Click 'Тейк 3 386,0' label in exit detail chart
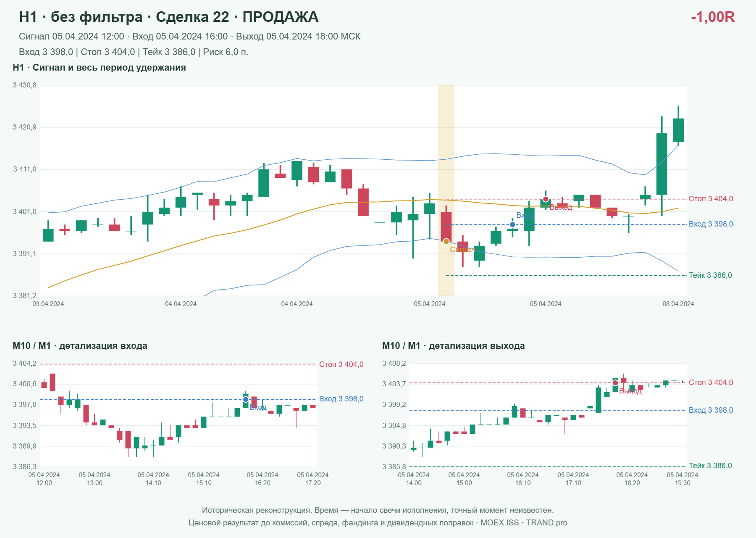Viewport: 756px width, 538px height. (710, 466)
